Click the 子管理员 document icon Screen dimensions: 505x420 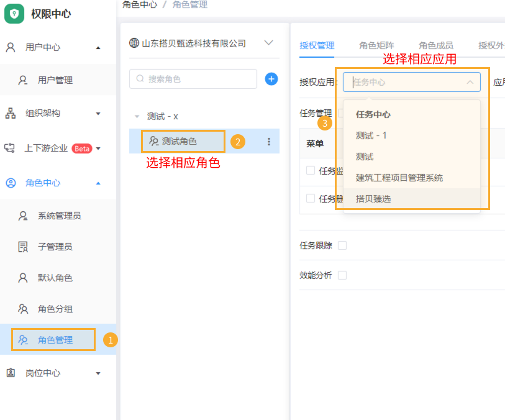point(22,247)
